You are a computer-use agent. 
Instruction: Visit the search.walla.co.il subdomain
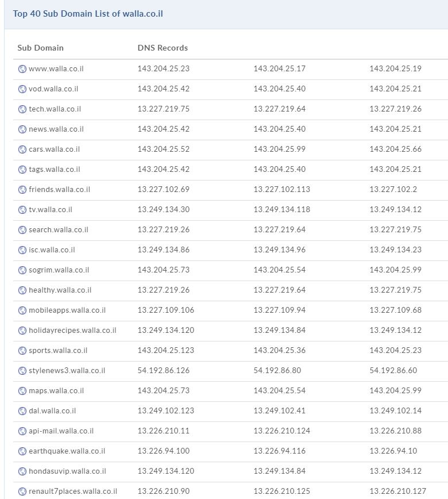coord(58,230)
